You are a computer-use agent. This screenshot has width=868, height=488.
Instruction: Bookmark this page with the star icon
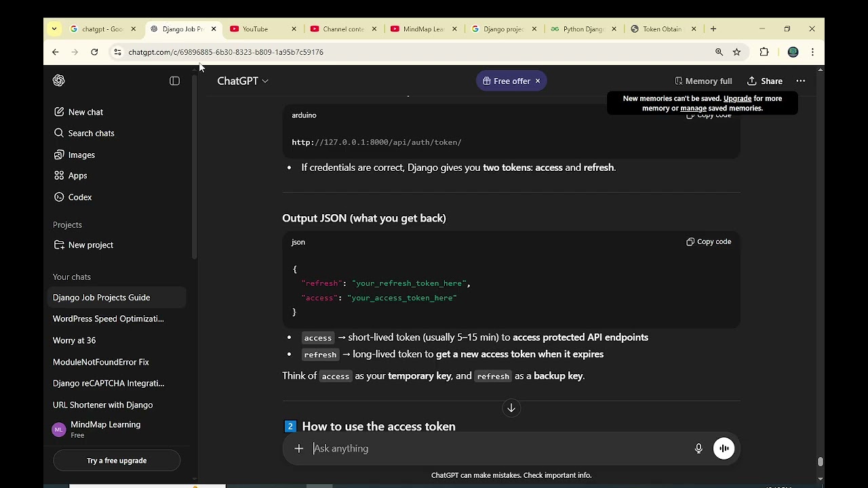point(736,52)
